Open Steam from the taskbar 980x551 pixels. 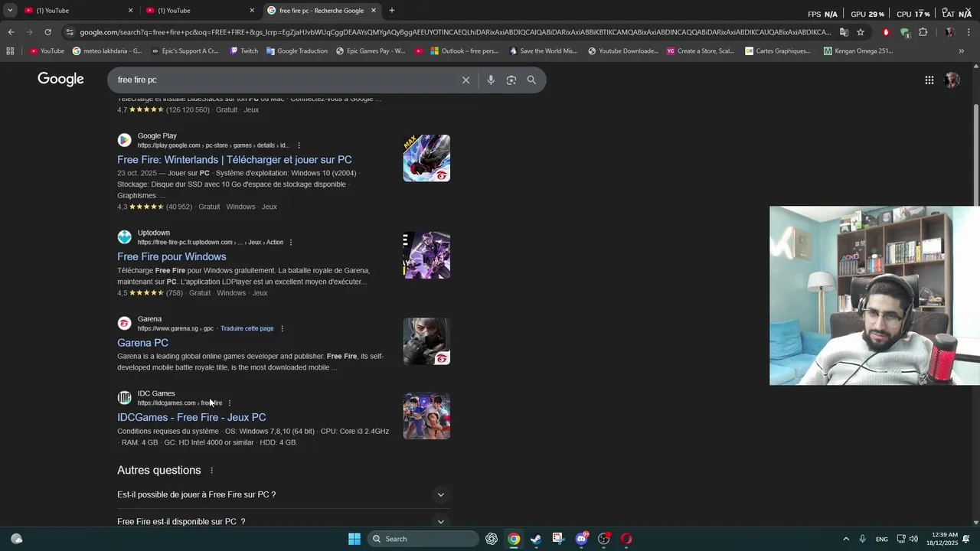(x=536, y=539)
